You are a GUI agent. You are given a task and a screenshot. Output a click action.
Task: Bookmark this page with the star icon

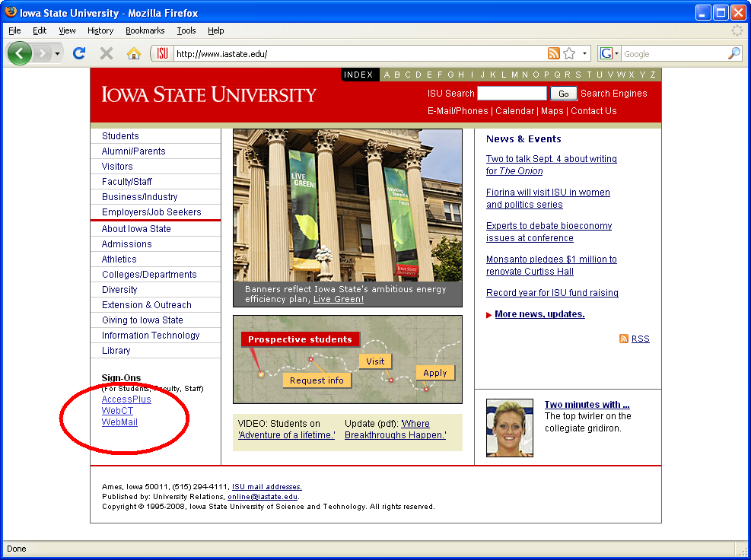coord(569,53)
